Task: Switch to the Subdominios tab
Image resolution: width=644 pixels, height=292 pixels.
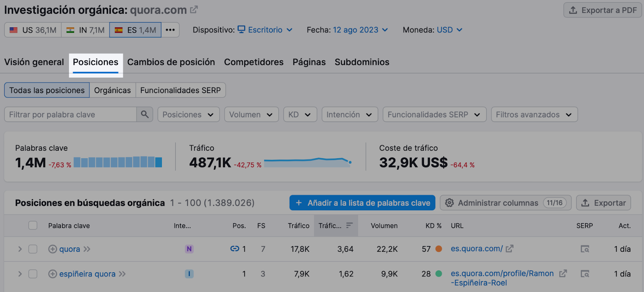Action: coord(362,62)
